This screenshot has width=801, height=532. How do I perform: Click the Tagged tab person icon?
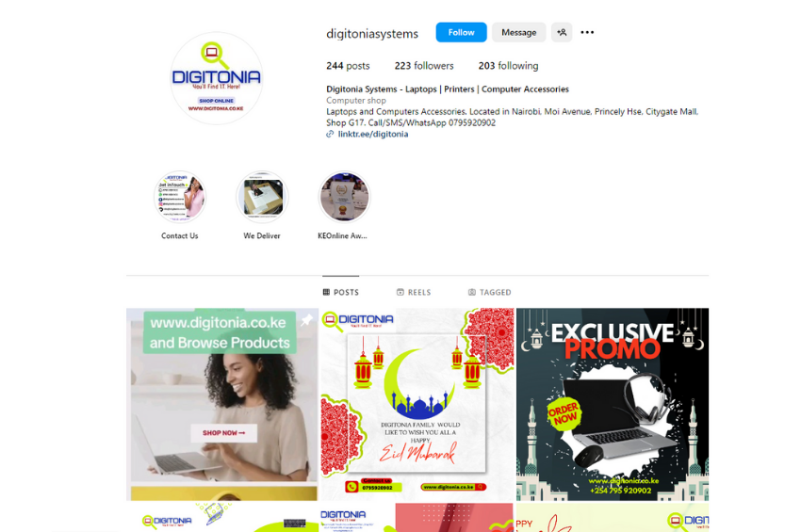click(472, 292)
